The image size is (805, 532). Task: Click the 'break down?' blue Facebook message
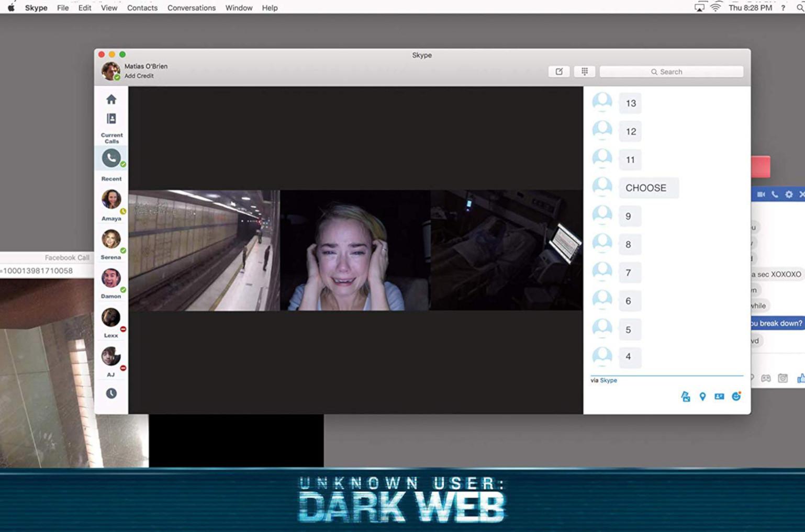(x=777, y=323)
